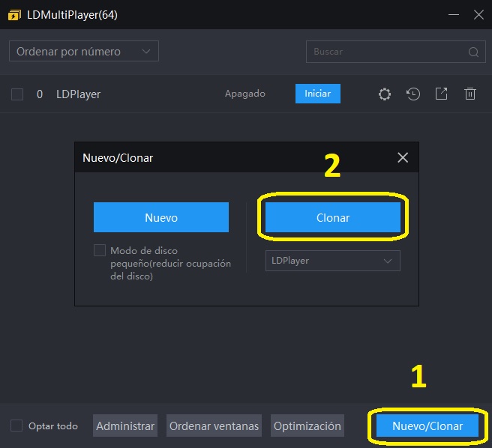Click the search magnifier icon
Screen dimensions: 492x448
pyautogui.click(x=473, y=52)
